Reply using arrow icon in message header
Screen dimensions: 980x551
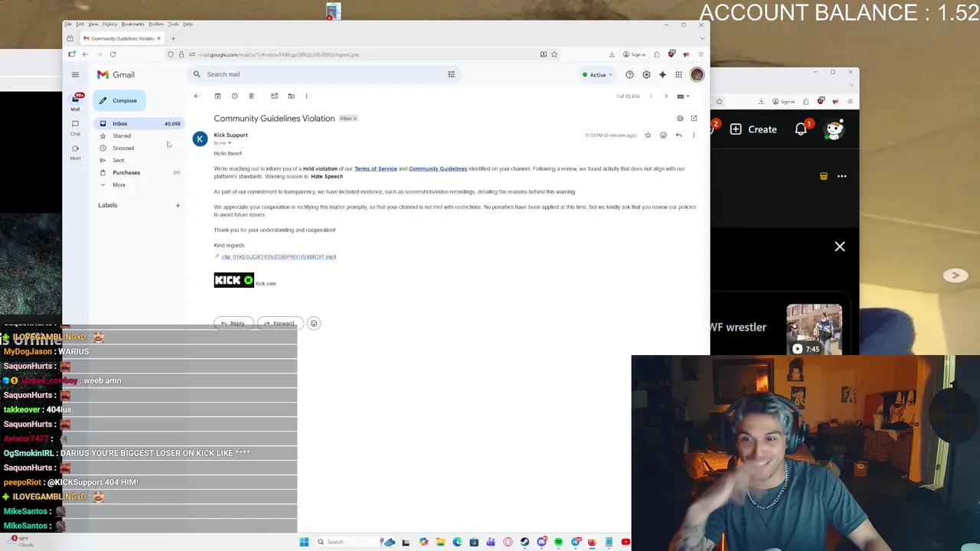[678, 135]
